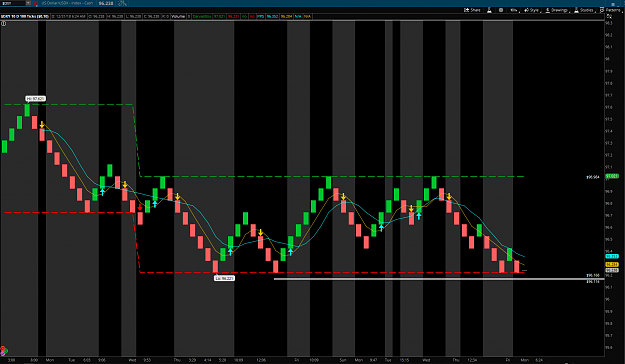Click the SDXY 10 D 100 Ticks chart label
625x364 pixels.
pyautogui.click(x=25, y=16)
